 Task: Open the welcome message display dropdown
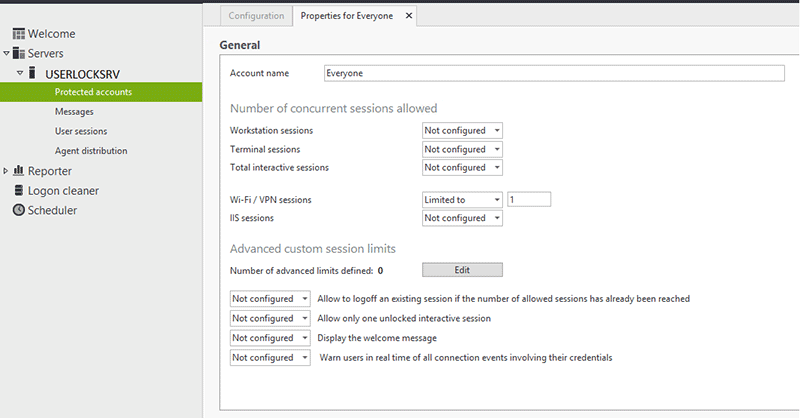(270, 338)
